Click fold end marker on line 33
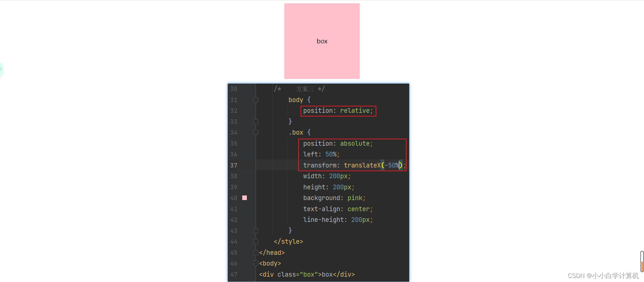This screenshot has height=282, width=644. tap(256, 122)
